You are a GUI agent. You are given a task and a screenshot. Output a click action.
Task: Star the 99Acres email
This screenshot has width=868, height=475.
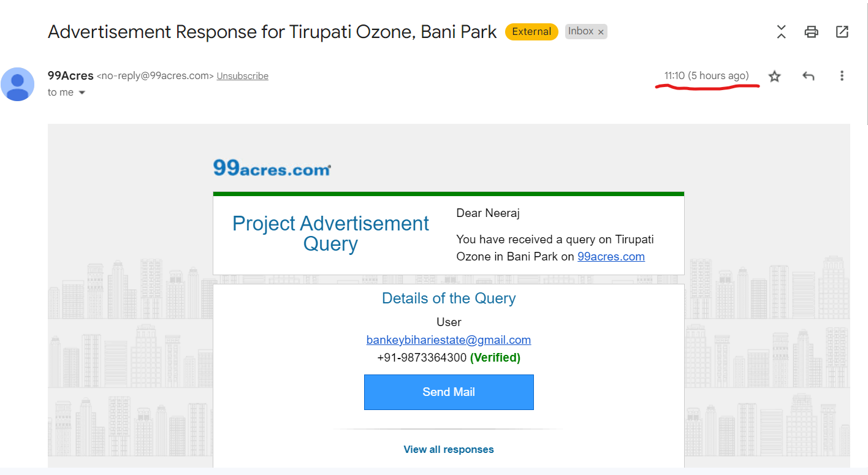[x=775, y=76]
